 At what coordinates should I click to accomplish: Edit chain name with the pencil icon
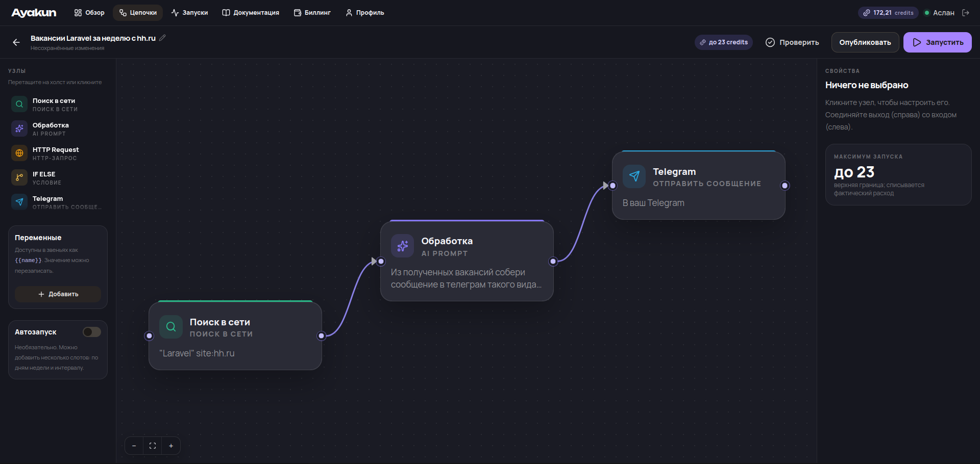tap(163, 38)
